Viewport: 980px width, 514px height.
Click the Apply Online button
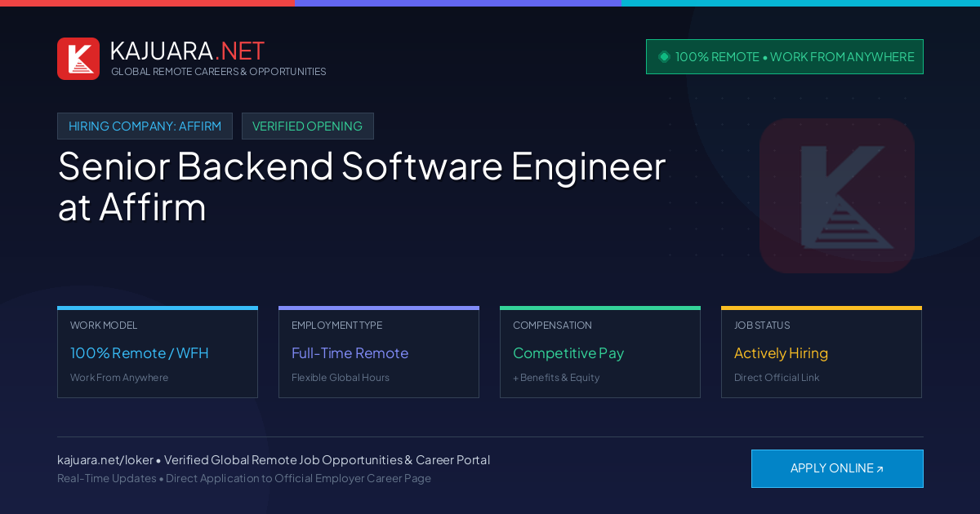[x=837, y=468]
